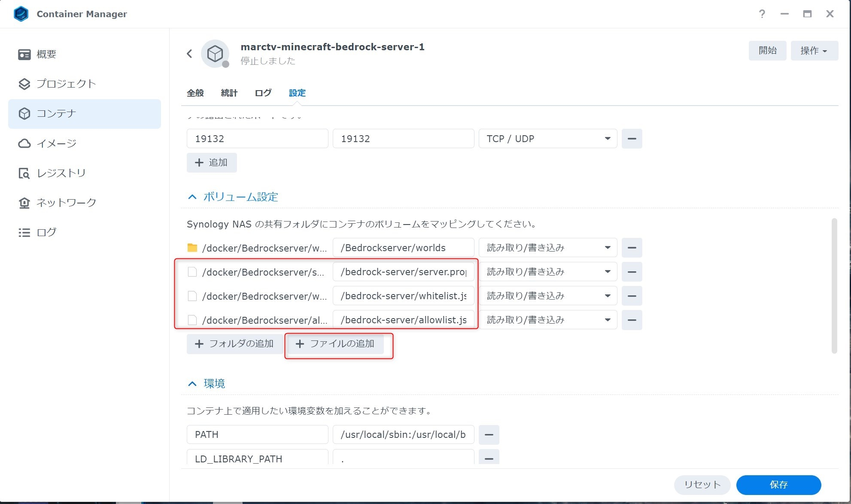Open the 操作 action dropdown

click(814, 51)
